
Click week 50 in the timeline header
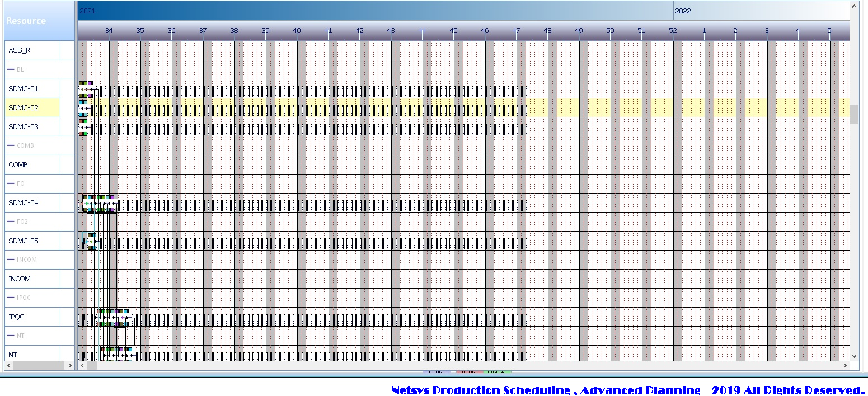coord(610,31)
